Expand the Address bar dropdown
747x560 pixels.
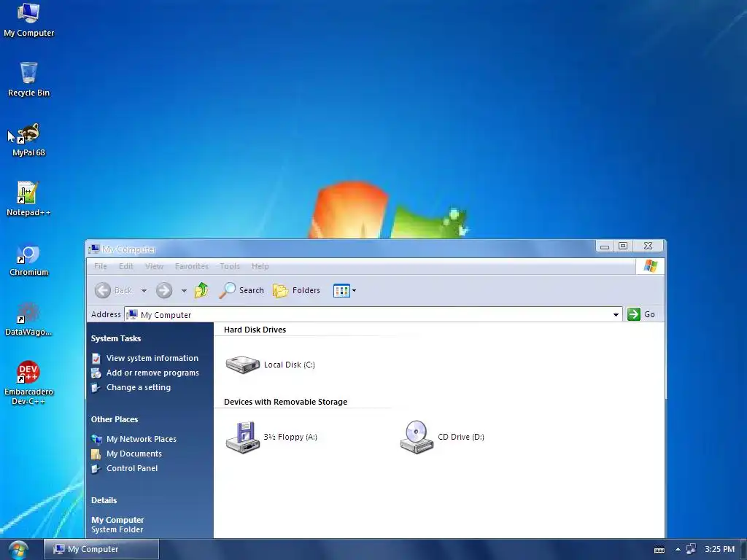coord(616,315)
